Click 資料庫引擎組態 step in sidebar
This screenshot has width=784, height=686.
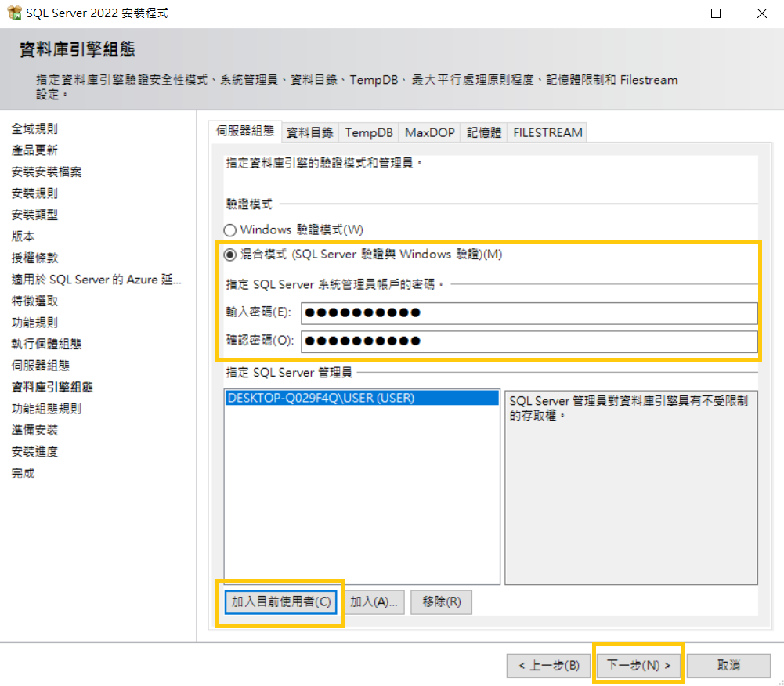52,387
